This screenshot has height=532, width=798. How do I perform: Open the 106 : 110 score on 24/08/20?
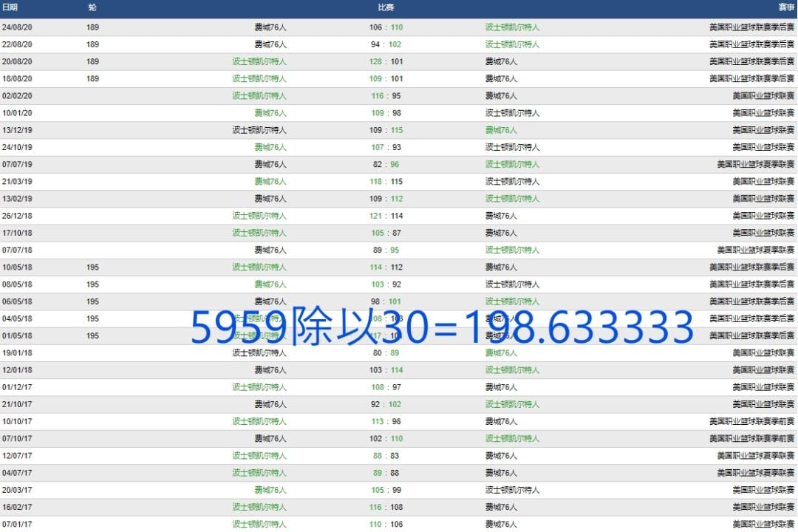tap(386, 27)
